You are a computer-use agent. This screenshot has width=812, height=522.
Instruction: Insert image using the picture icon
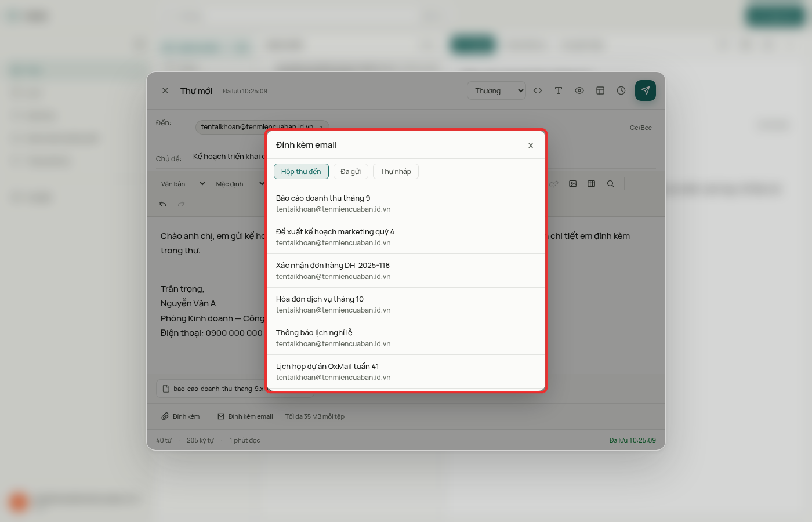573,184
